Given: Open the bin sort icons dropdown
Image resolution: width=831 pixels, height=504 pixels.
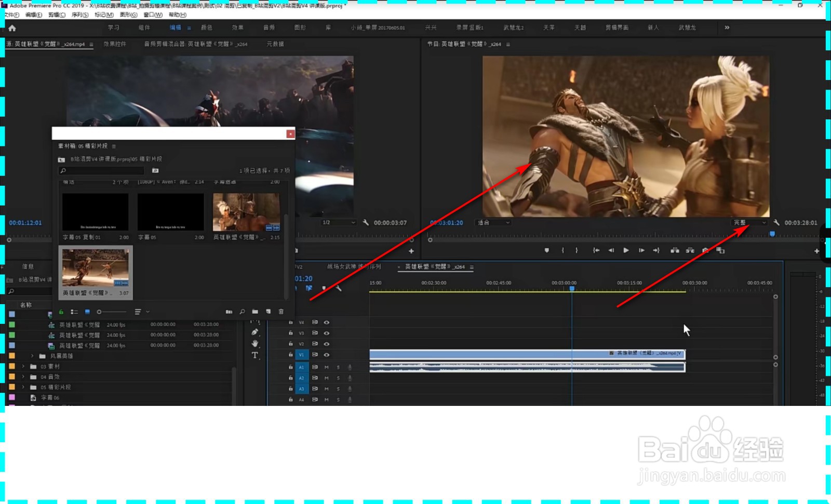Looking at the screenshot, I should click(141, 312).
